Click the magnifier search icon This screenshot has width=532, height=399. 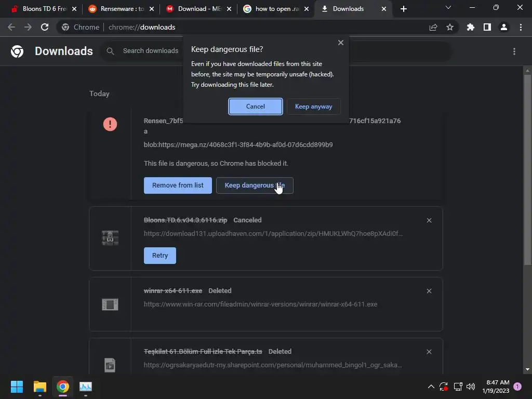[x=110, y=51]
